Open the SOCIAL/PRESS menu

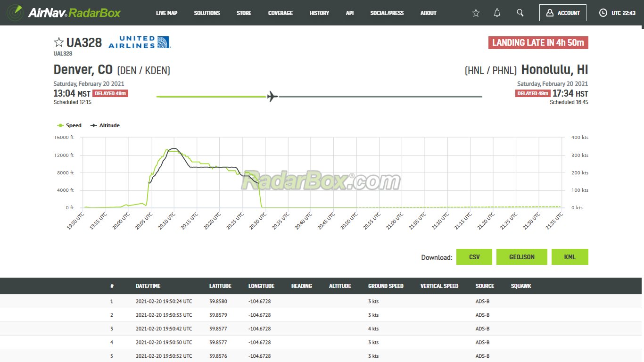tap(387, 13)
